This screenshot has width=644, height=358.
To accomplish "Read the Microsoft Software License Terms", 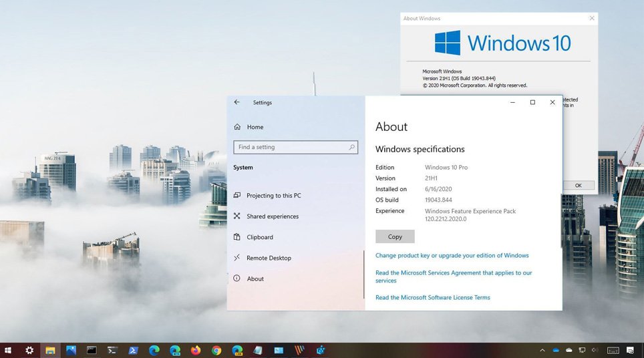I will (432, 297).
